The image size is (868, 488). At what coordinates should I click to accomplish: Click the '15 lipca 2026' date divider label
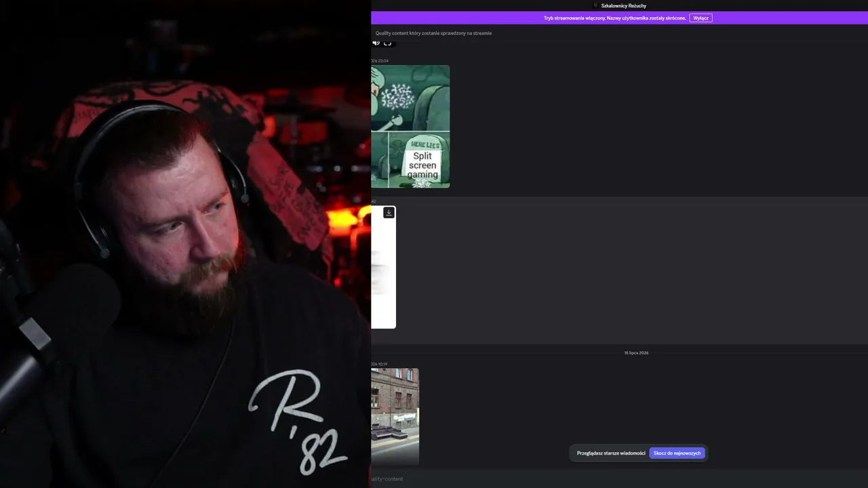(x=636, y=352)
